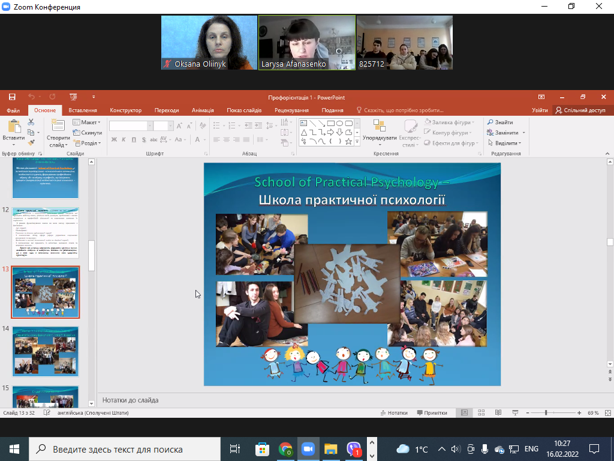This screenshot has width=614, height=461.
Task: Click the zoom slider in status bar
Action: click(546, 412)
